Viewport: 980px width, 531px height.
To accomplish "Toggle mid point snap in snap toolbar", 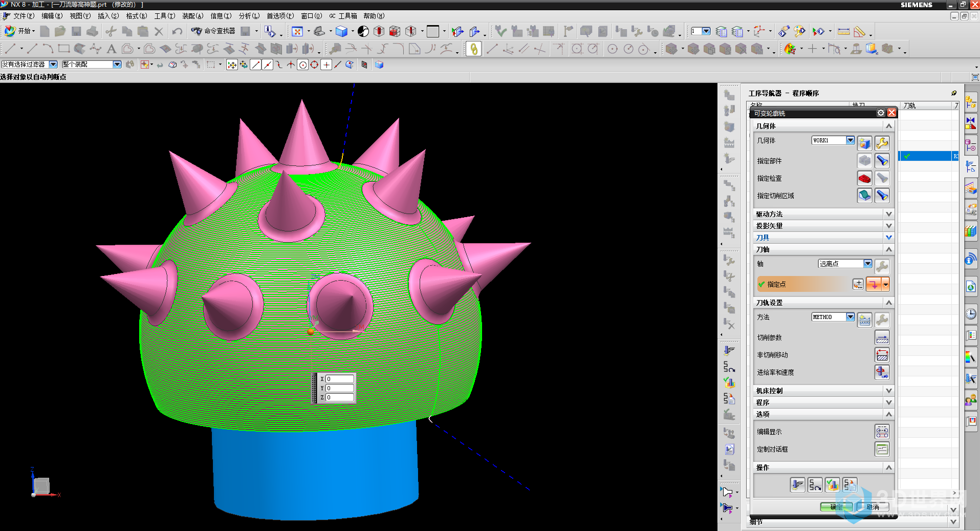I will [268, 65].
